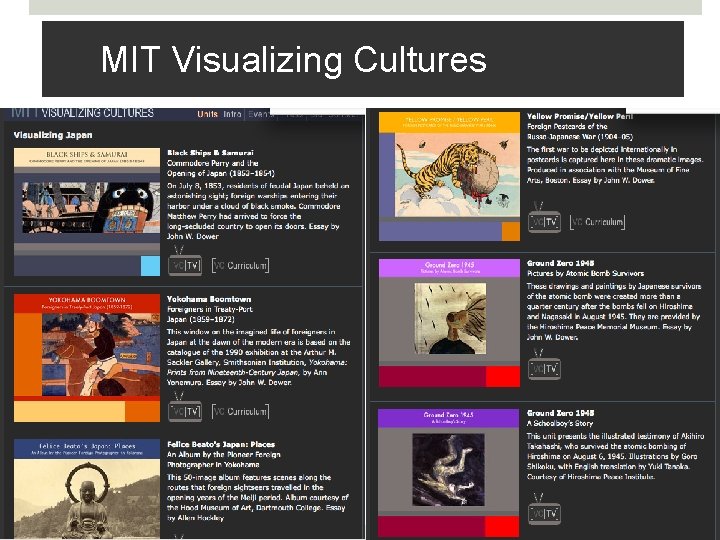Click Ground Zero 1945 title above Atomic Bomb Survivors

(560, 263)
